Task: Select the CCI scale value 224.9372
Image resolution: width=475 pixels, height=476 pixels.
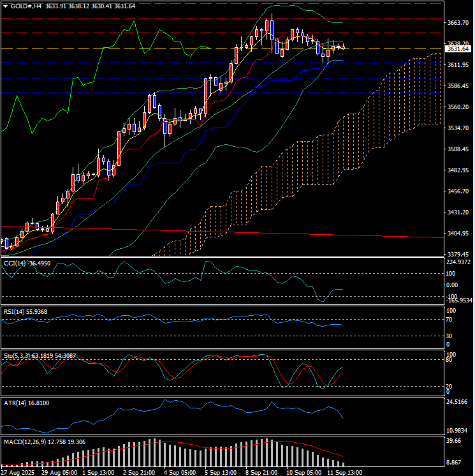Action: pos(458,262)
